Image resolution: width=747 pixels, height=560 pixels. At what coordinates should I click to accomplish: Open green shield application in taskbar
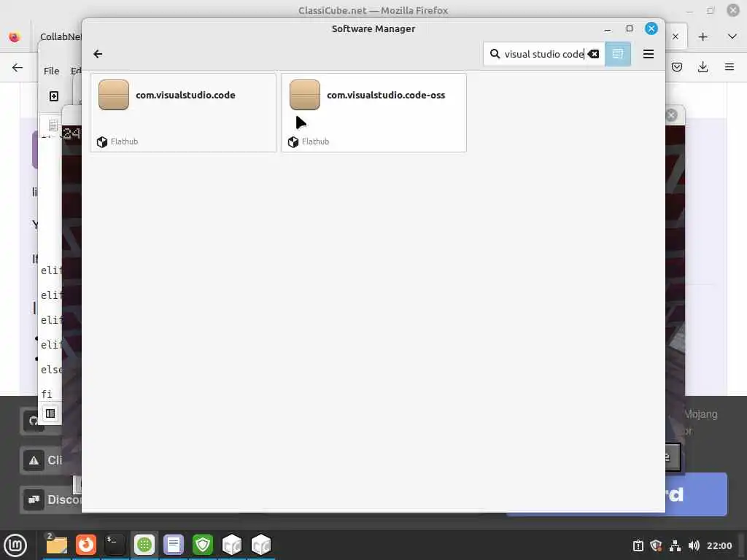[x=203, y=545]
